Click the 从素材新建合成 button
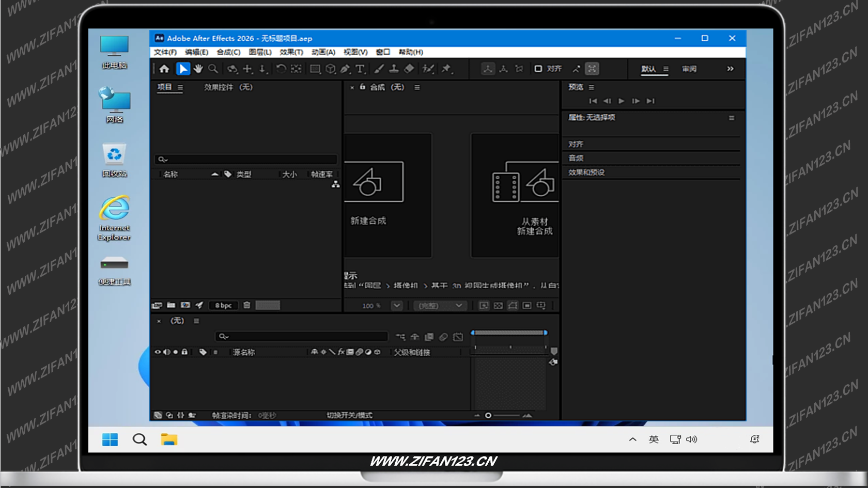Screen dimensions: 868x488 point(515,195)
